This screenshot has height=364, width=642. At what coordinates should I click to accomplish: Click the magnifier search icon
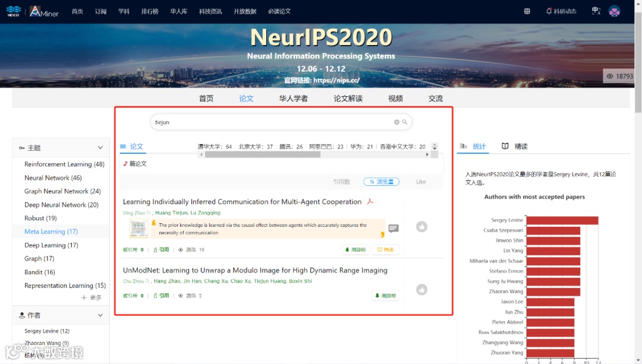[405, 122]
